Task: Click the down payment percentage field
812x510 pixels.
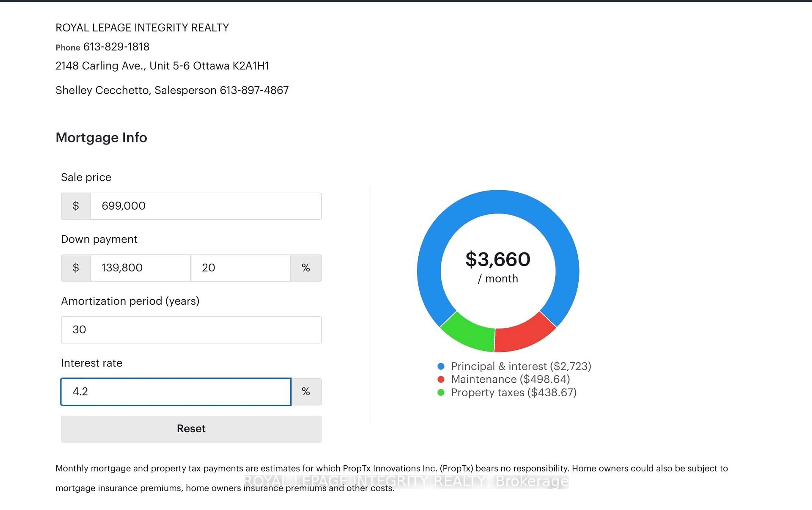Action: click(241, 268)
